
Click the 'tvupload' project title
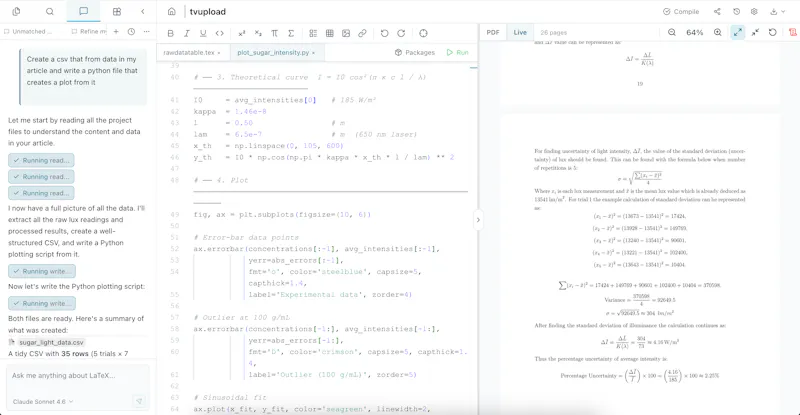208,11
